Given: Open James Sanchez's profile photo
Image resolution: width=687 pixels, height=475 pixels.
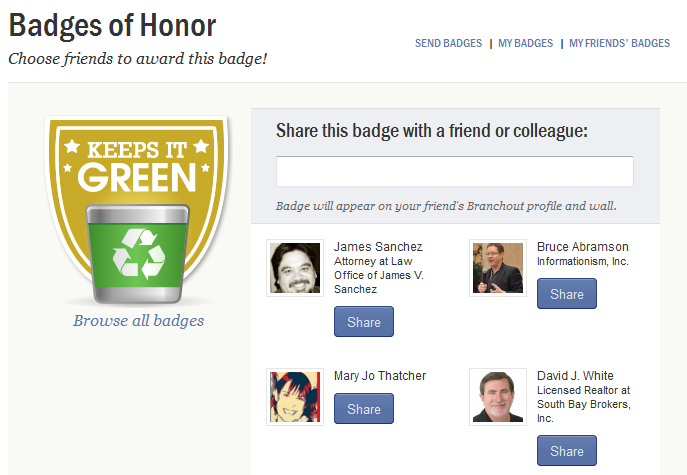Looking at the screenshot, I should pos(295,268).
